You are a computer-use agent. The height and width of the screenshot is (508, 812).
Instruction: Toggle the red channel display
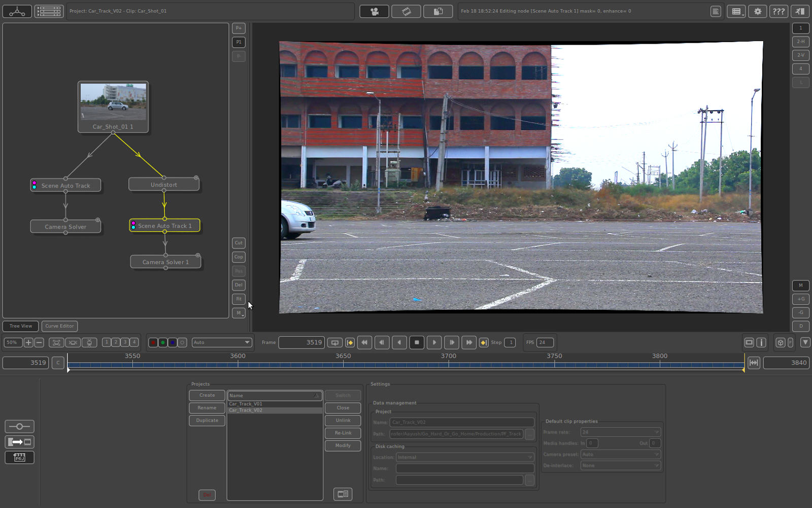coord(153,342)
